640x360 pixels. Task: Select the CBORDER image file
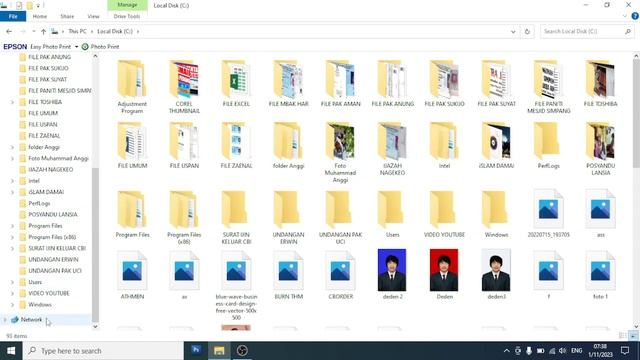coord(341,275)
